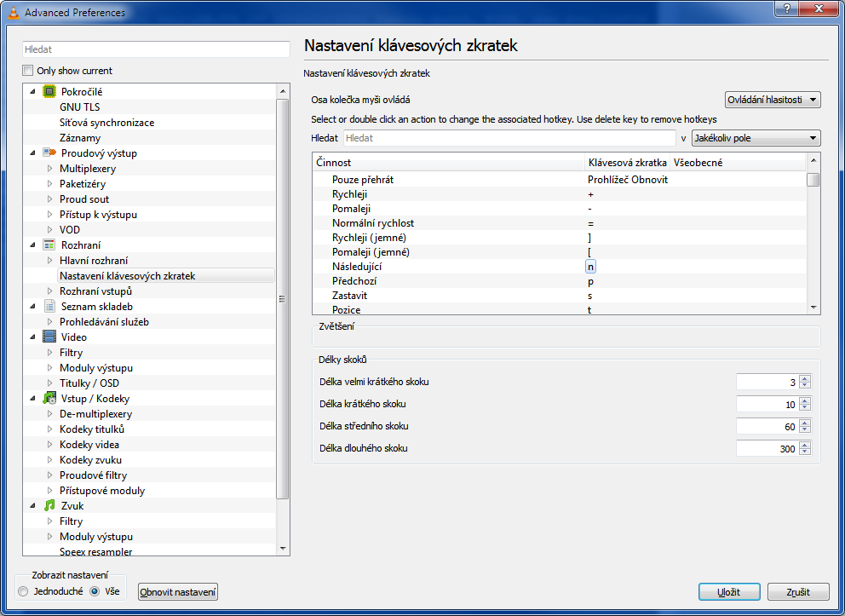Image resolution: width=845 pixels, height=616 pixels.
Task: Click the Vstup / Kodeky icon
Action: 49,398
